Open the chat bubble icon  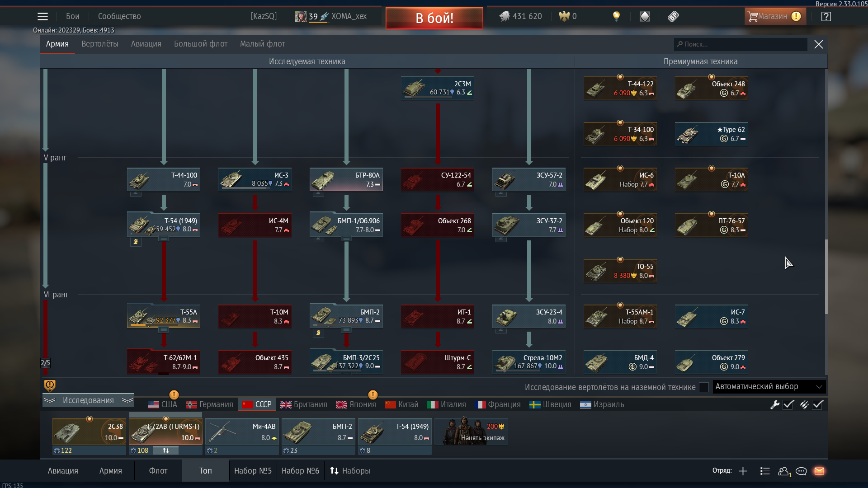[801, 471]
